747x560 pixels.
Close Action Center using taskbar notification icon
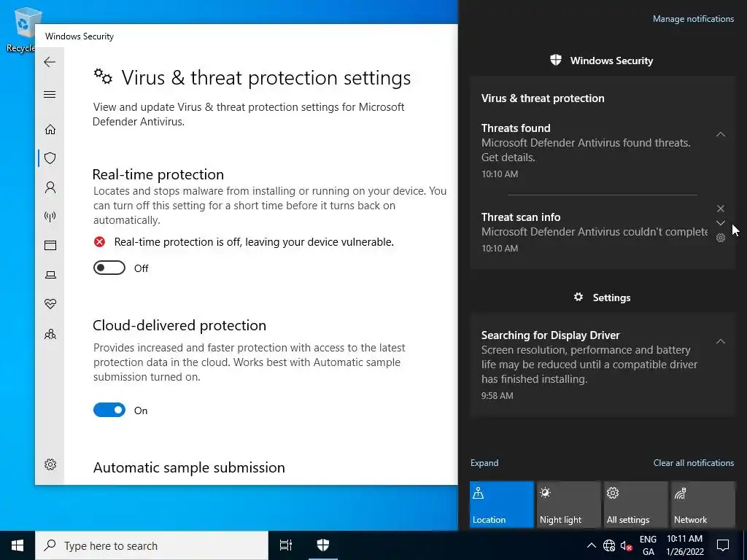(723, 545)
